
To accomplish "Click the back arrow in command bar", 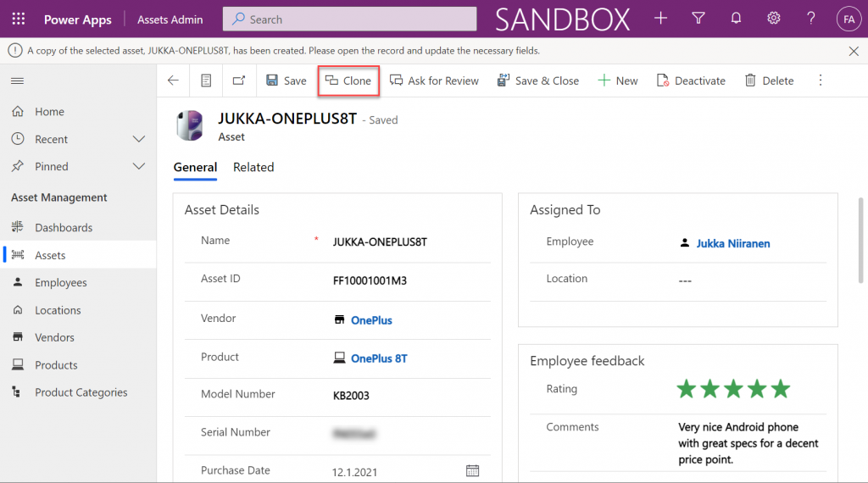I will point(173,80).
